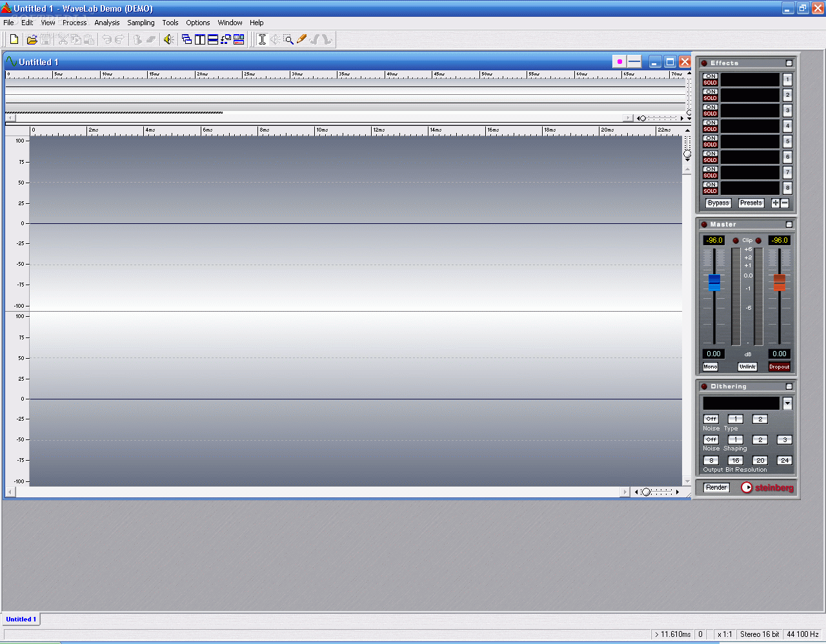
Task: Set Noise Type to Off
Action: 711,419
